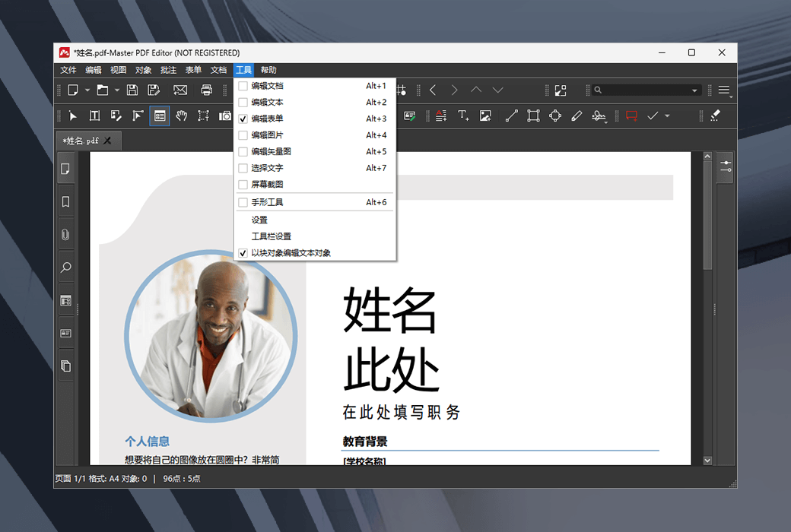Image resolution: width=791 pixels, height=532 pixels.
Task: Select the add text T+ tool
Action: click(x=463, y=116)
